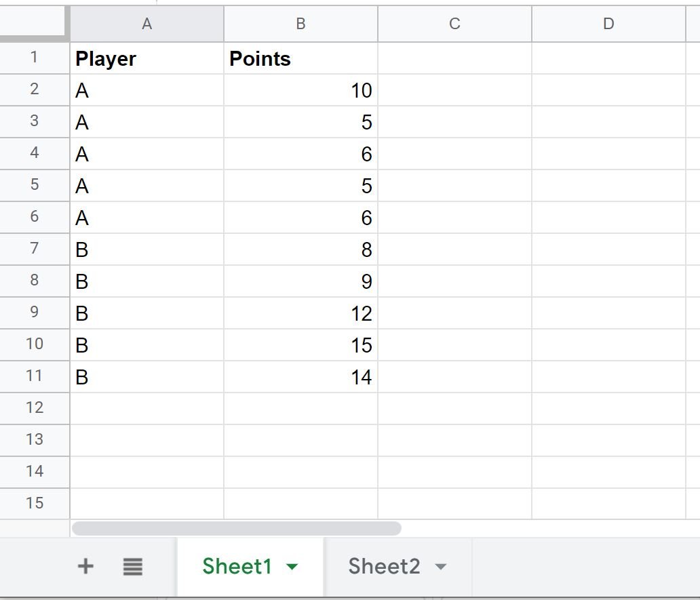Screen dimensions: 700x600
Task: Select column A header
Action: click(147, 24)
